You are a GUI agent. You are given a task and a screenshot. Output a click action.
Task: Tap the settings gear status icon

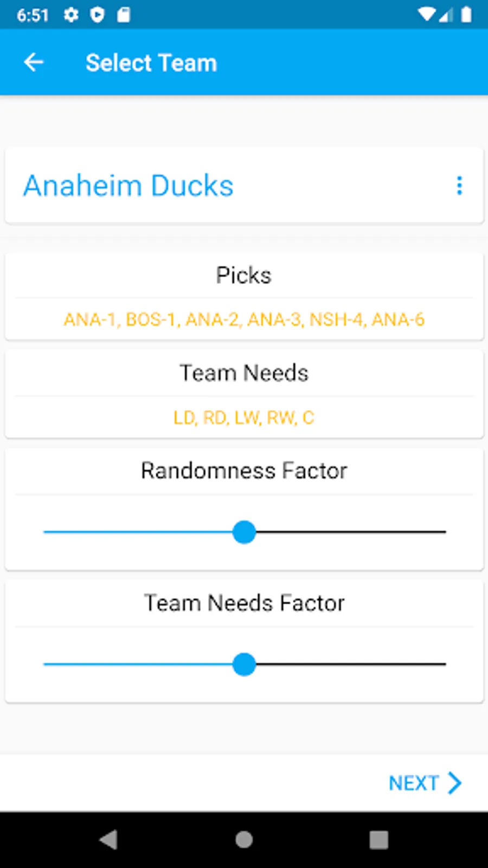tap(71, 15)
